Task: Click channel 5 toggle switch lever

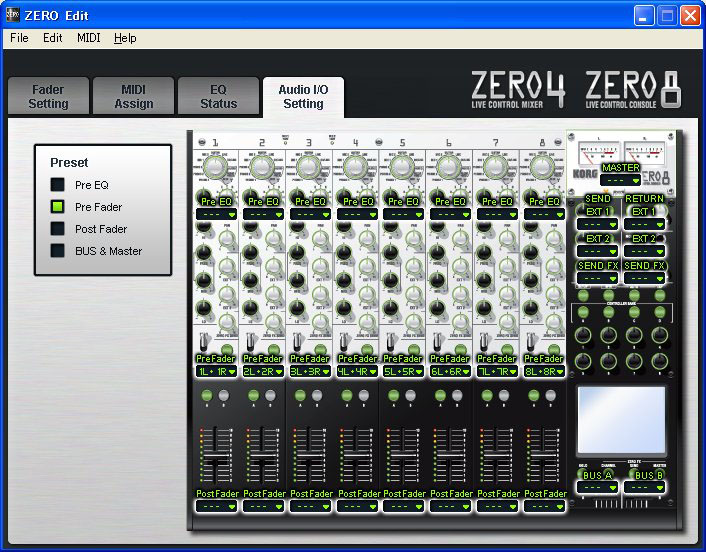Action: point(390,342)
